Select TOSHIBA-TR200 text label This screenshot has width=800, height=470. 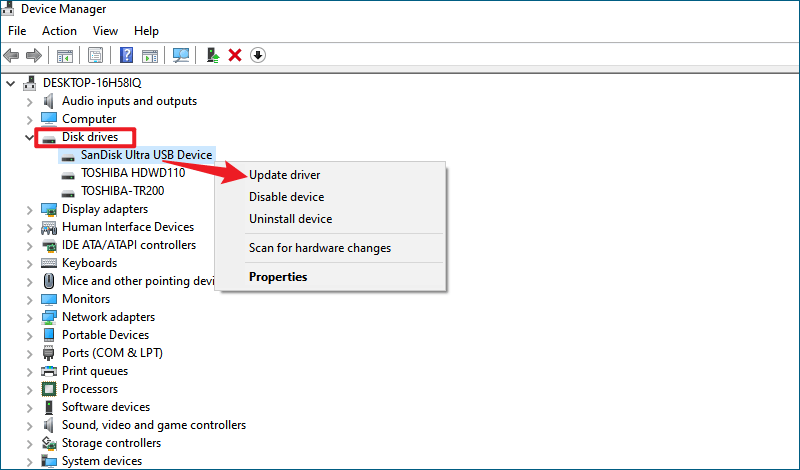pyautogui.click(x=122, y=190)
